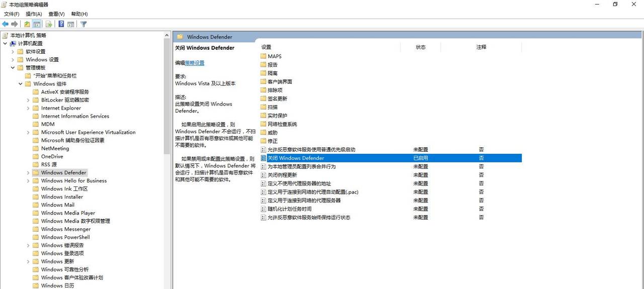Select NetMeeting in the tree

click(55, 148)
